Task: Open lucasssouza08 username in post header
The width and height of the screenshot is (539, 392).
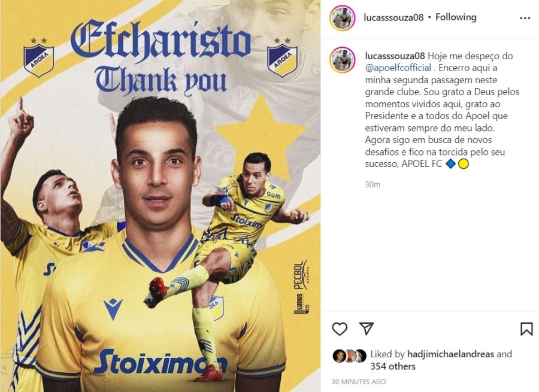Action: point(393,17)
